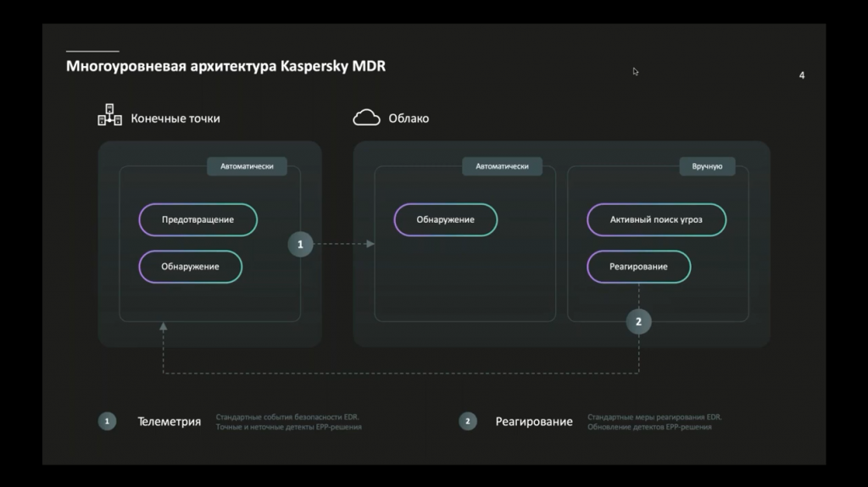Select the Активный поиск угроз pill
The height and width of the screenshot is (487, 868).
click(x=657, y=219)
